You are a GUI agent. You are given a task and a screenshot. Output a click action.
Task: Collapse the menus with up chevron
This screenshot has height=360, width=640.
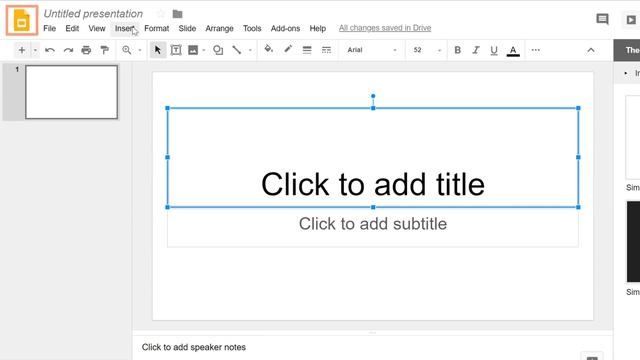(x=591, y=50)
